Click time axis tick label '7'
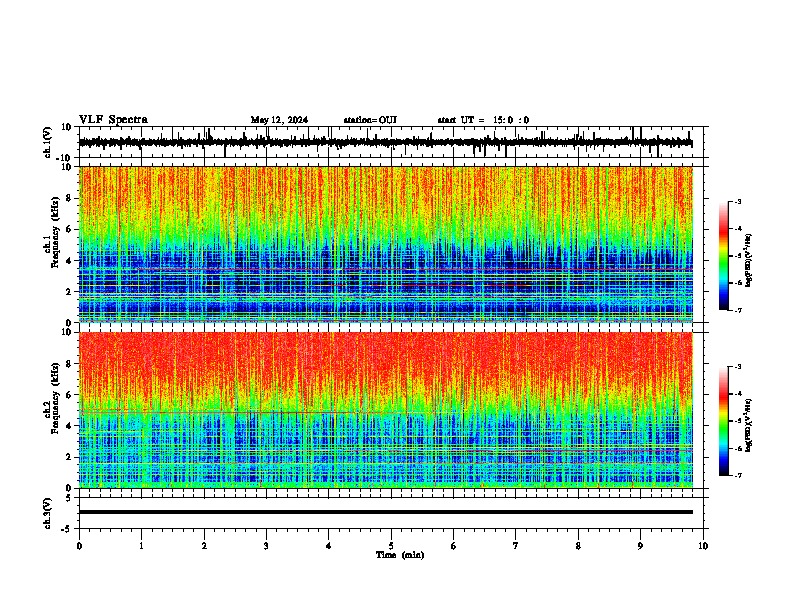Image resolution: width=792 pixels, height=612 pixels. 516,546
